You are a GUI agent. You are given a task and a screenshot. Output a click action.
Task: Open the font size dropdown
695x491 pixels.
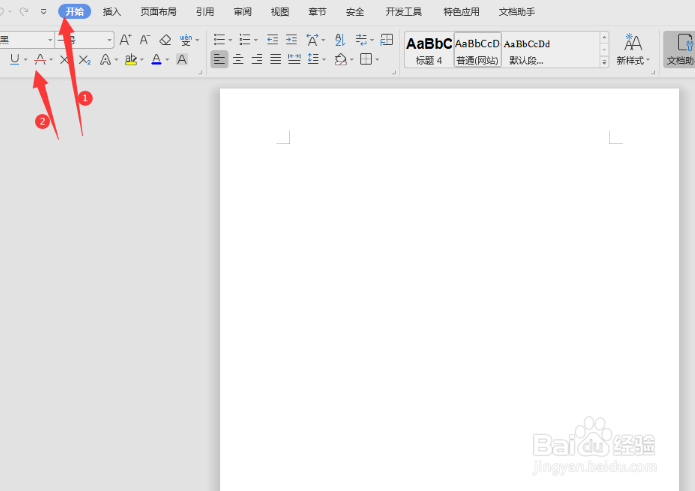coord(109,40)
